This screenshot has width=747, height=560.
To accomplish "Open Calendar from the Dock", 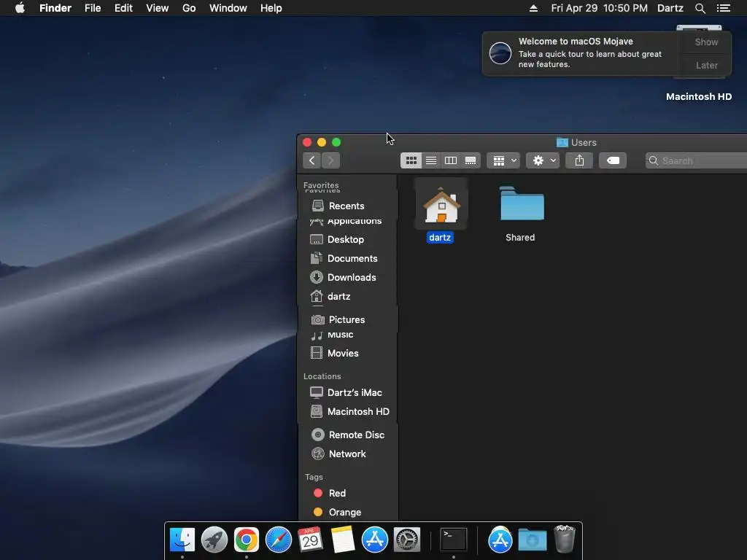I will pyautogui.click(x=310, y=540).
